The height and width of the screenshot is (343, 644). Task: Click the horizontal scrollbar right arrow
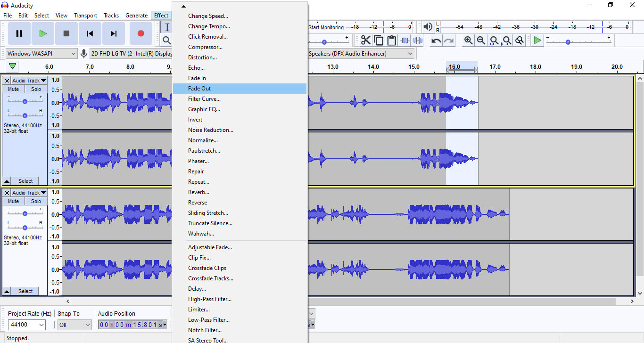click(632, 301)
